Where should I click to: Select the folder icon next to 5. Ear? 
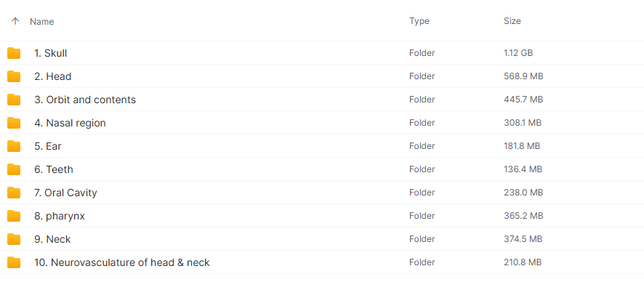[14, 146]
